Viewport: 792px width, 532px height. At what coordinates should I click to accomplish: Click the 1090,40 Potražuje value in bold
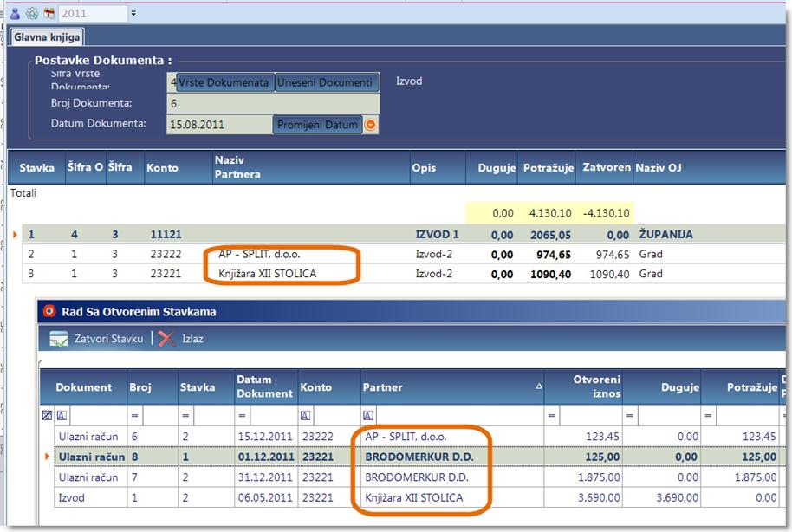coord(550,275)
